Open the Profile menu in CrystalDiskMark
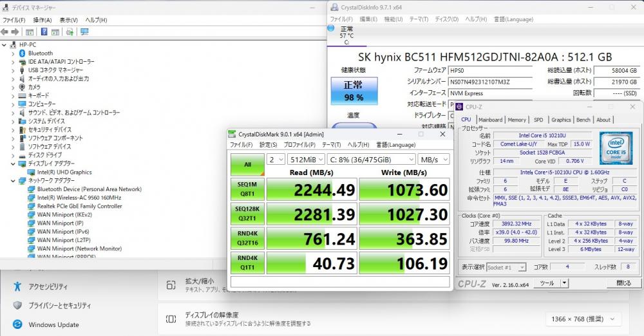This screenshot has height=336, width=644. [x=299, y=145]
